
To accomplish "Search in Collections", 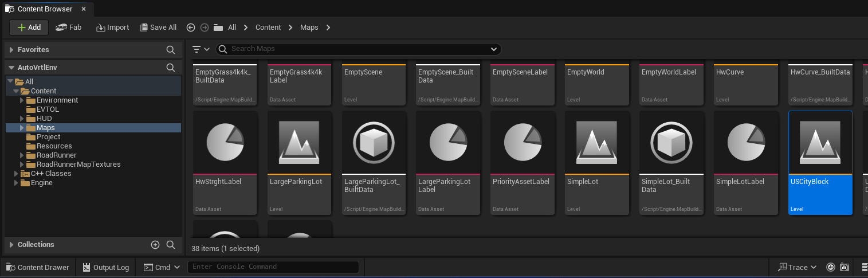I will 170,245.
